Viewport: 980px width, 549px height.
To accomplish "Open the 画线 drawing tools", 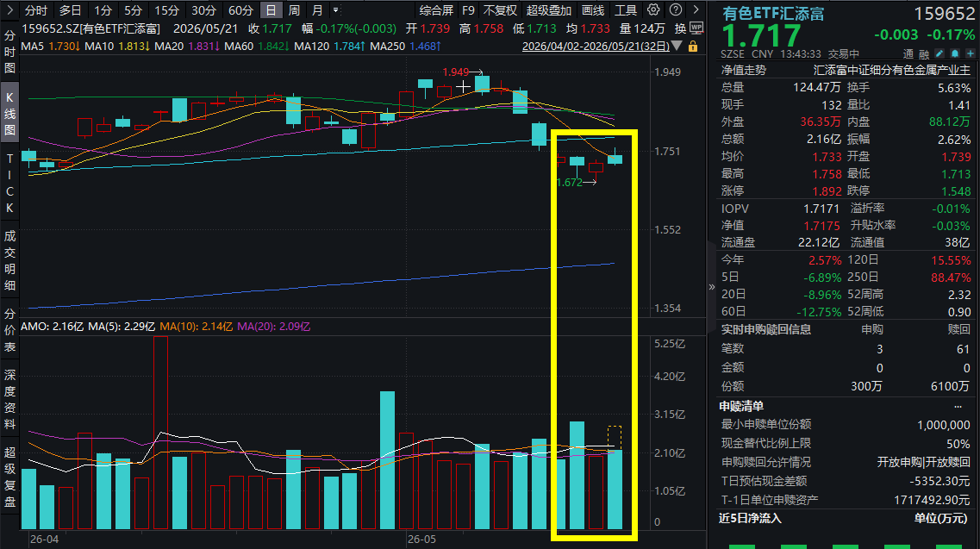I will tap(593, 10).
